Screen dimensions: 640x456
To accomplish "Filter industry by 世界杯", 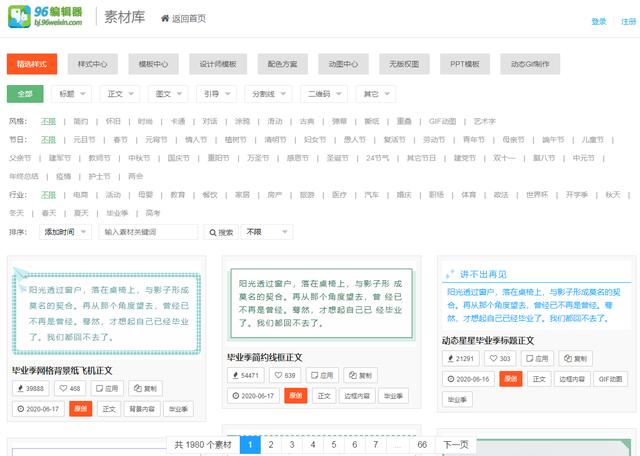I will coord(537,195).
